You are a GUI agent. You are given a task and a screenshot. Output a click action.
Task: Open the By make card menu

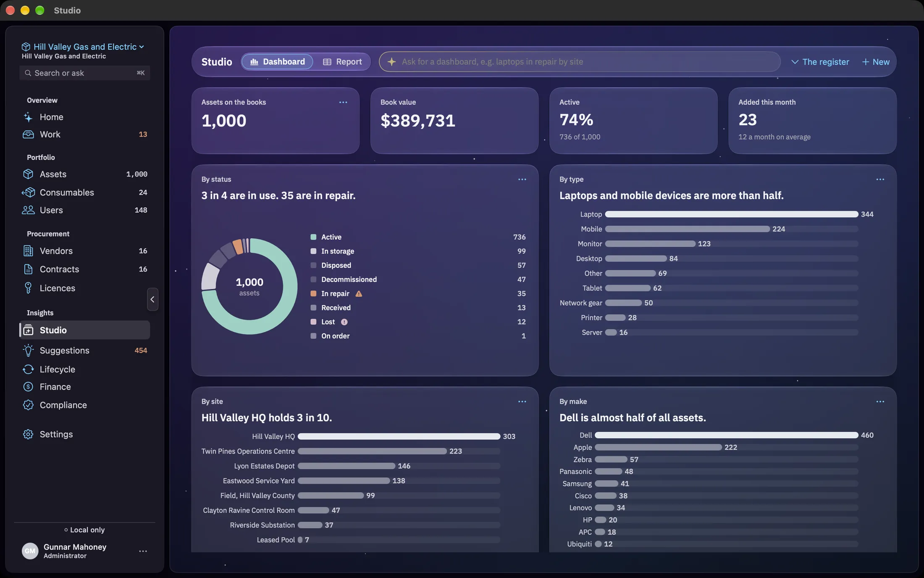(880, 401)
